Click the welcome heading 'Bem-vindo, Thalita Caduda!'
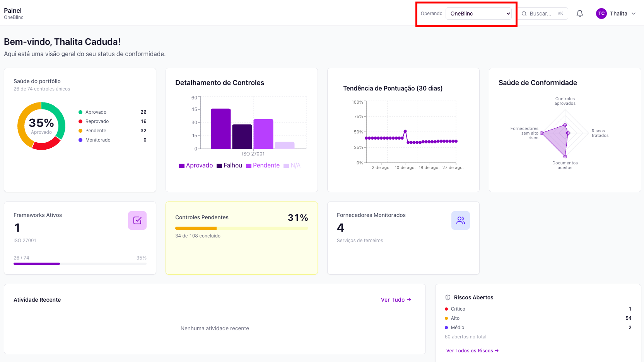The image size is (644, 362). 62,42
